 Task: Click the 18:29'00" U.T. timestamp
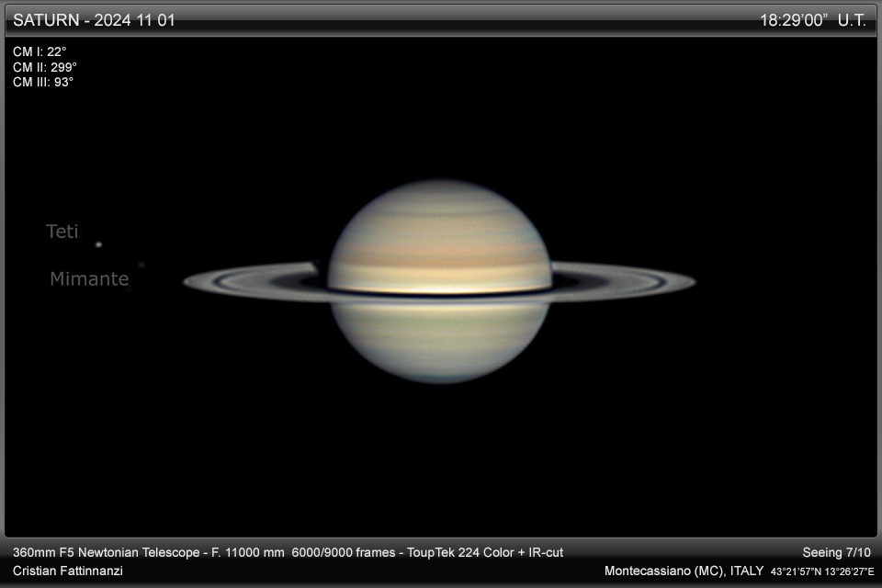pyautogui.click(x=812, y=20)
